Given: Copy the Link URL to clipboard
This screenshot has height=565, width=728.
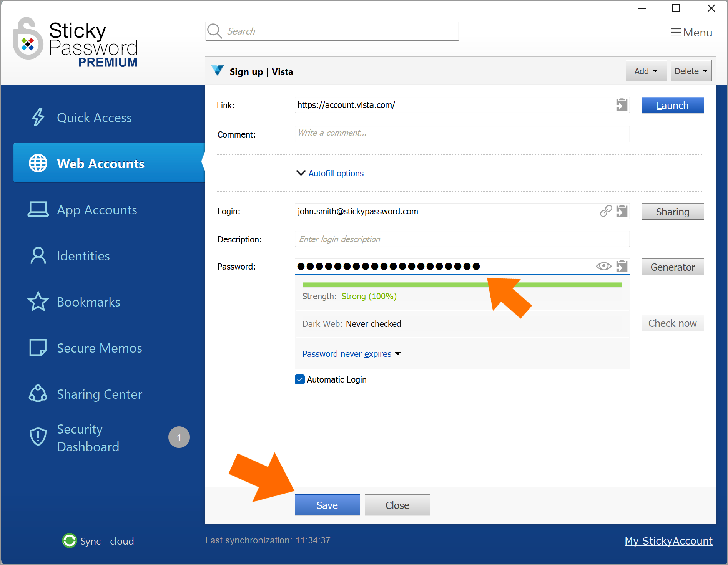Looking at the screenshot, I should 622,105.
